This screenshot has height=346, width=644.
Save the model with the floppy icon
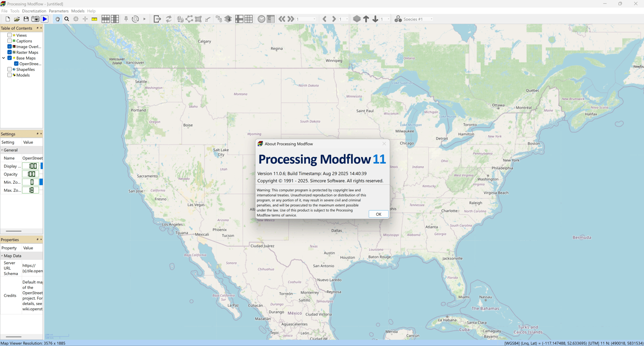click(x=26, y=19)
